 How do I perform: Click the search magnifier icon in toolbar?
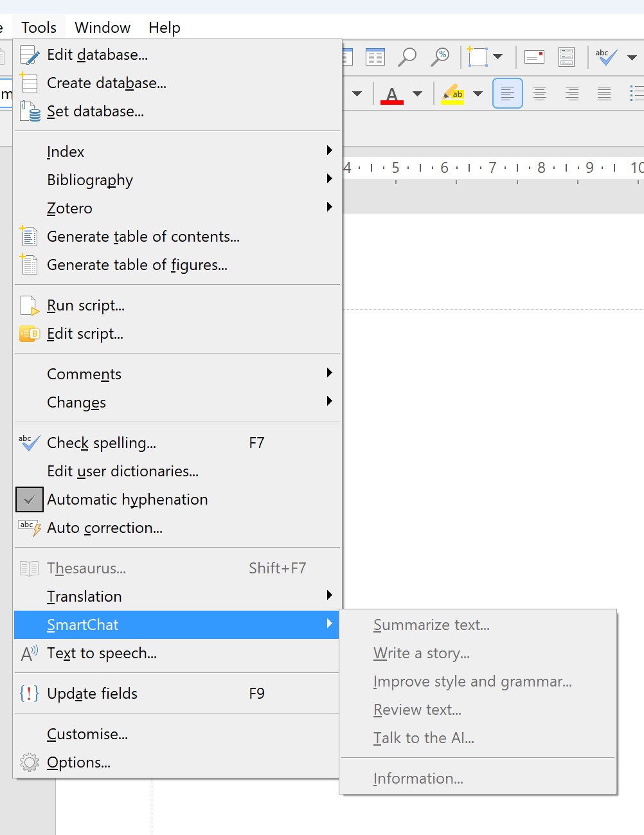[407, 57]
